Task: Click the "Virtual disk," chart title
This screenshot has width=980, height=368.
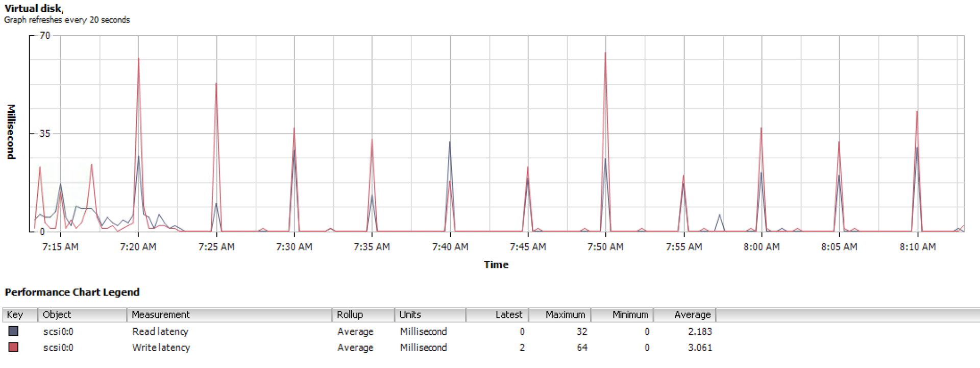Action: click(34, 8)
